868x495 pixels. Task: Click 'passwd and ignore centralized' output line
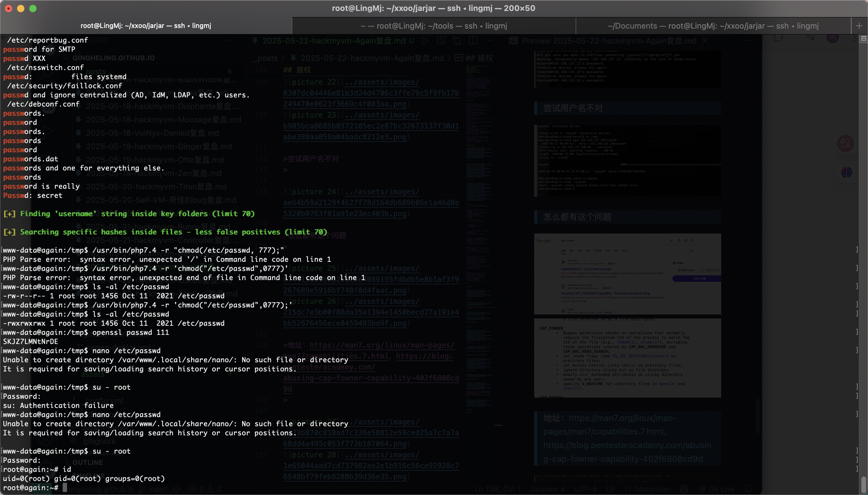[x=126, y=95]
